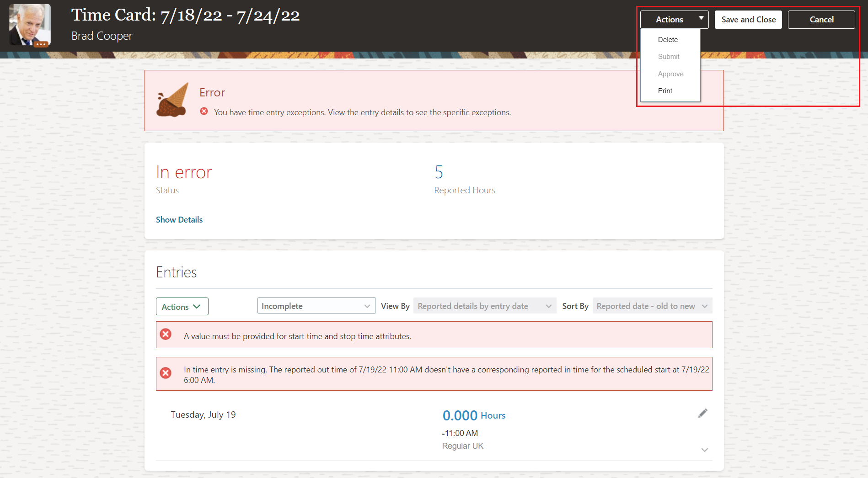Screen dimensions: 868x478
Task: Click error icon beside In time entry missing message
Action: (166, 373)
